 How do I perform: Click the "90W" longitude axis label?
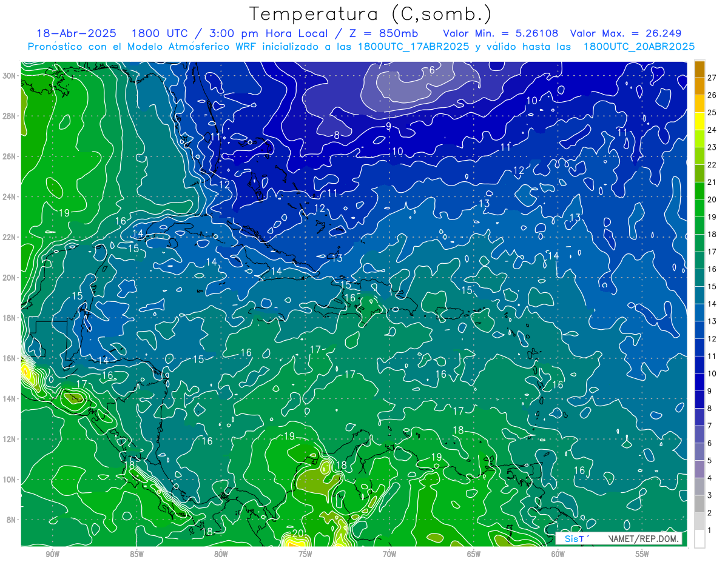click(52, 554)
